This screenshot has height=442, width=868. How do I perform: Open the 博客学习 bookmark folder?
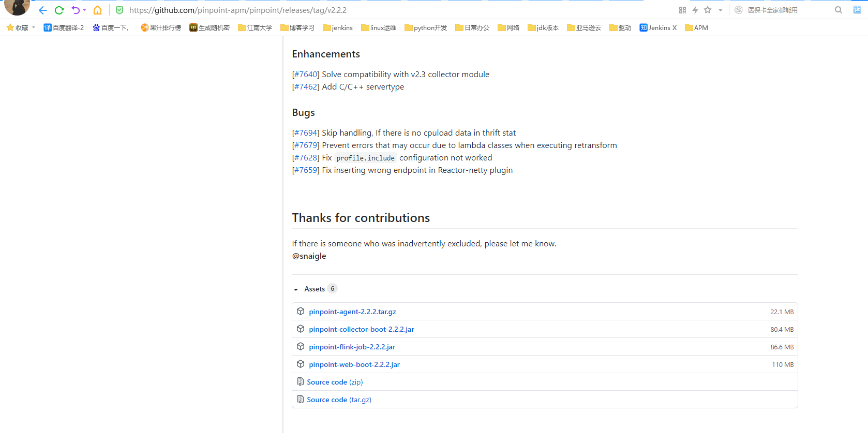297,28
